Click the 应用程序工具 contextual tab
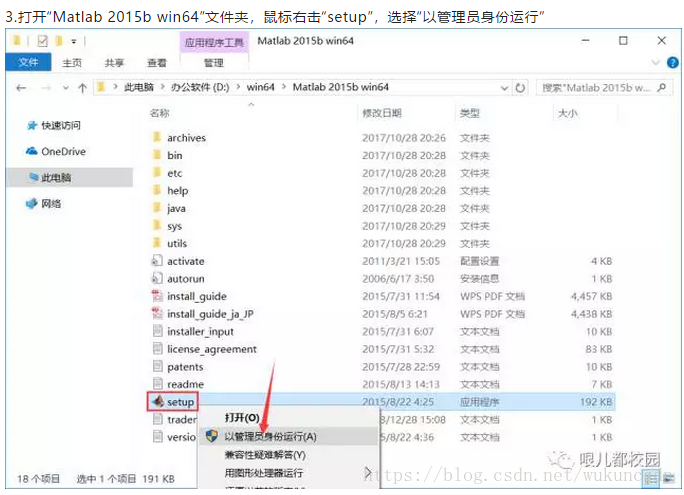 [214, 42]
